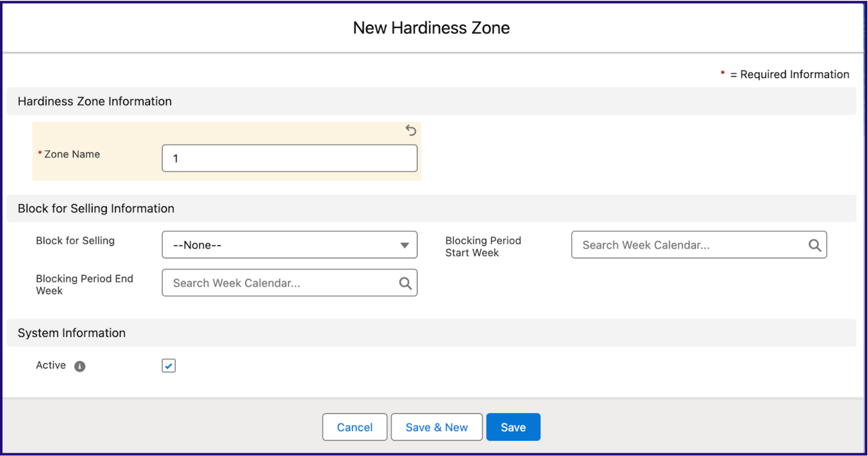Click the Required Information legend text
Viewport: 868px width, 456px height.
tap(789, 74)
